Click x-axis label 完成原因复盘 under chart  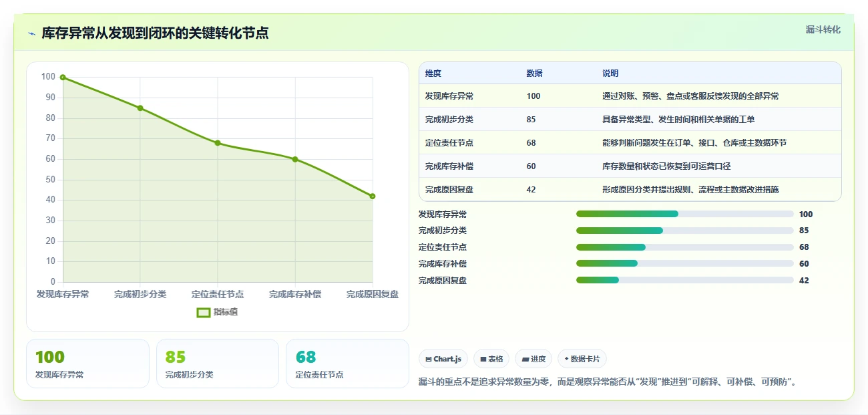click(373, 294)
